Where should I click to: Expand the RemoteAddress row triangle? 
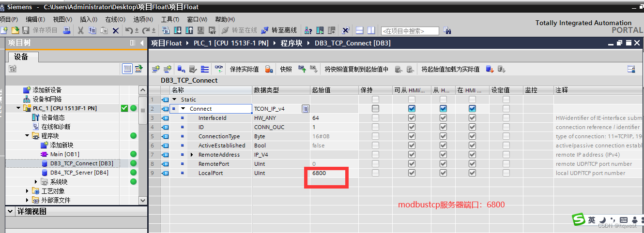[192, 155]
